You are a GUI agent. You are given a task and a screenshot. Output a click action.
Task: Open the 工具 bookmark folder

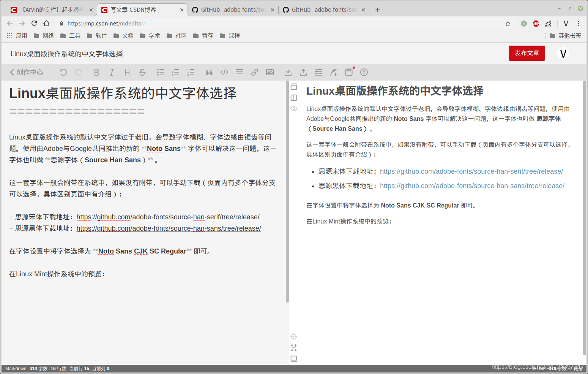(70, 36)
